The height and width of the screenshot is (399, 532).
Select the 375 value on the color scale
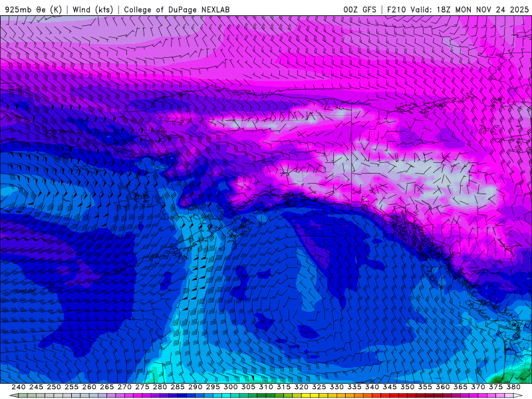pyautogui.click(x=495, y=387)
